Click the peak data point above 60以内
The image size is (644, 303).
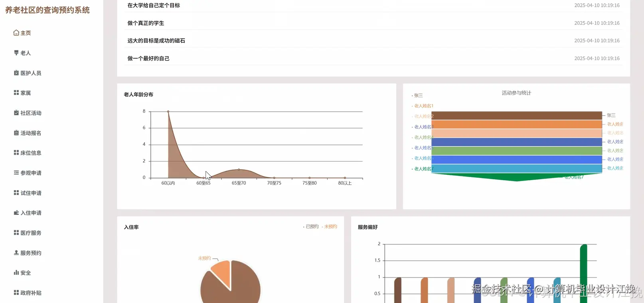coord(168,112)
